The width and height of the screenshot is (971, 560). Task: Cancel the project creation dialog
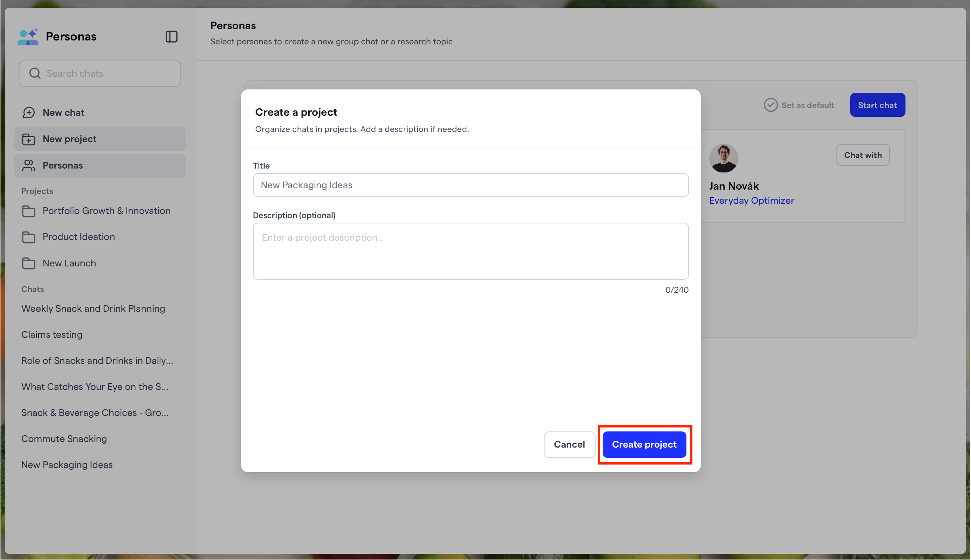[569, 444]
